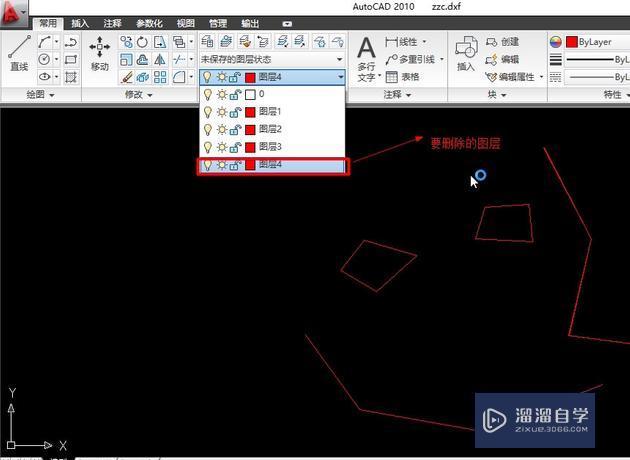Toggle freeze sun icon for layer 0

coord(222,94)
